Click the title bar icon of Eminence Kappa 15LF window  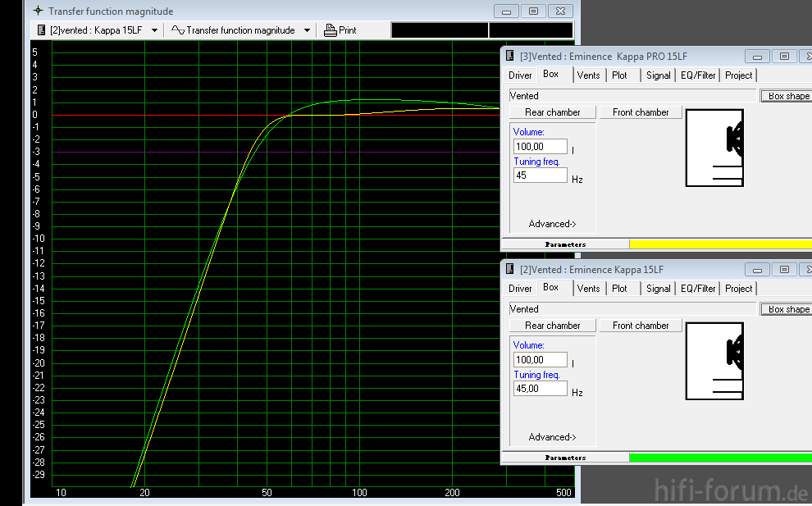[x=509, y=270]
